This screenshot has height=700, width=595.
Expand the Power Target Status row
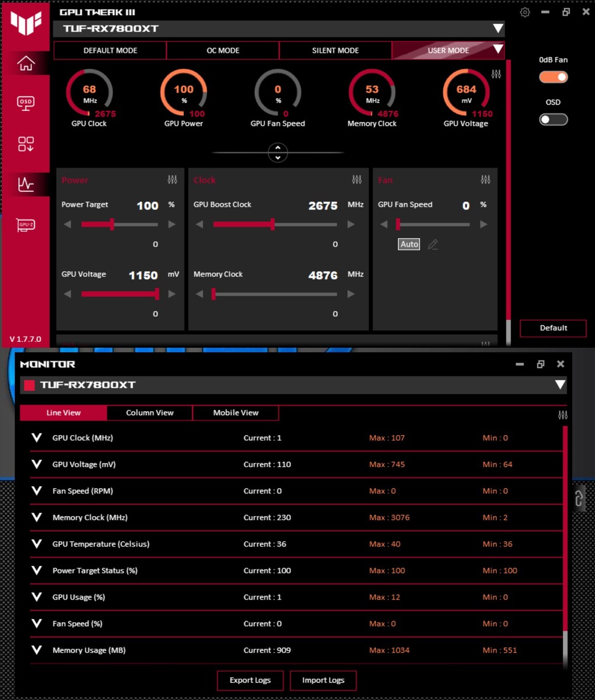[37, 570]
